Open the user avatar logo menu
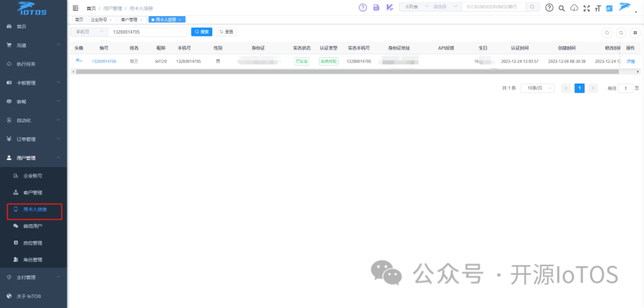Image resolution: width=644 pixels, height=308 pixels. [625, 7]
